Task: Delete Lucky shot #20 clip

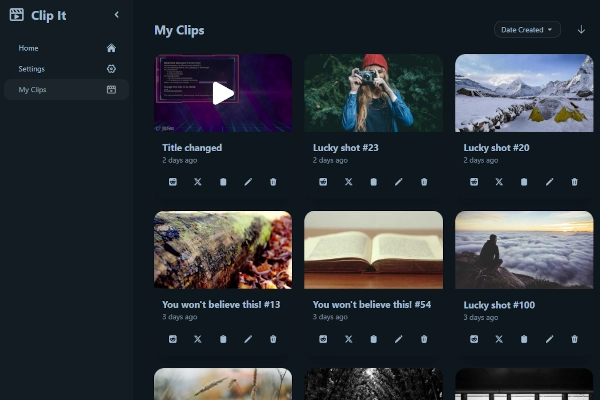Action: click(x=574, y=182)
